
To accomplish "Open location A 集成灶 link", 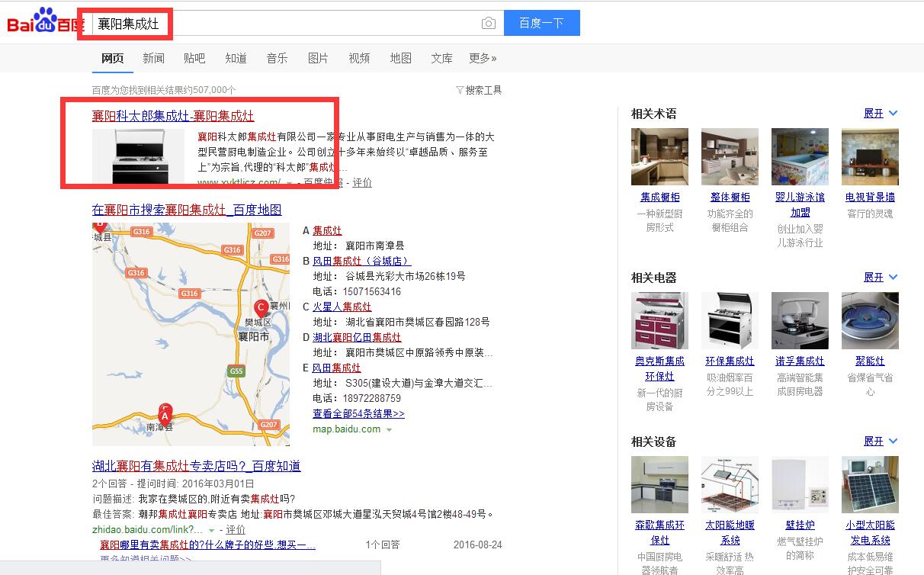I will tap(327, 230).
